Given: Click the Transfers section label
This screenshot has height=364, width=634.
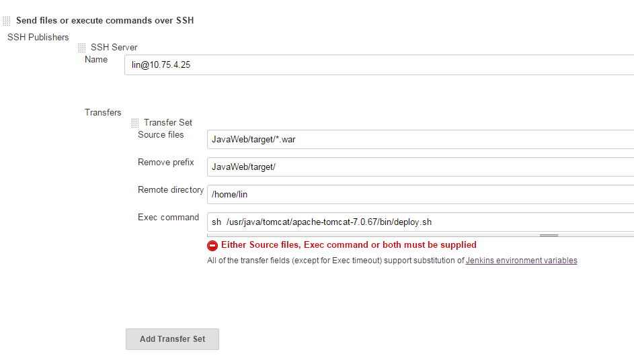Looking at the screenshot, I should [103, 112].
